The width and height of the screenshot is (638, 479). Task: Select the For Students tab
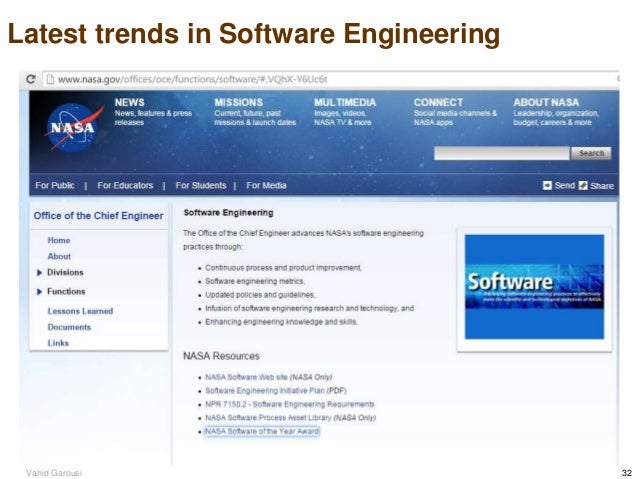[x=201, y=186]
